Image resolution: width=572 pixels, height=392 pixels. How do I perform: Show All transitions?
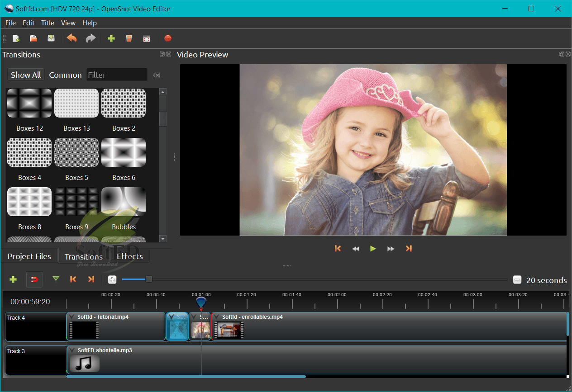pyautogui.click(x=26, y=75)
